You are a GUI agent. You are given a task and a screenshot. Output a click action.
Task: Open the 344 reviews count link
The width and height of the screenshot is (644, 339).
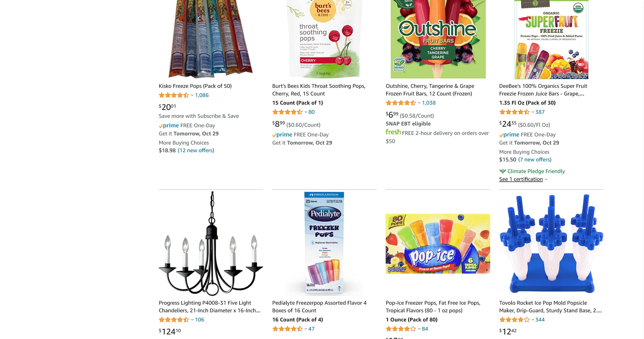(x=540, y=320)
